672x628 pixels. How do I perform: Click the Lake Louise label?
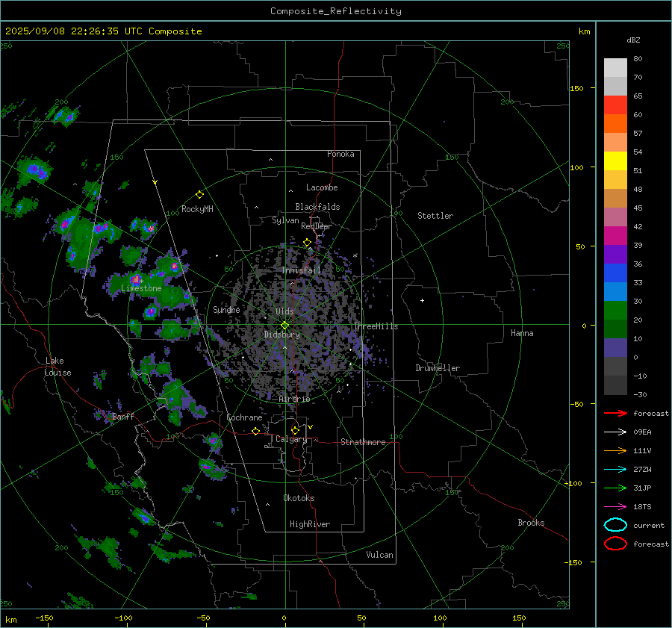tap(57, 367)
